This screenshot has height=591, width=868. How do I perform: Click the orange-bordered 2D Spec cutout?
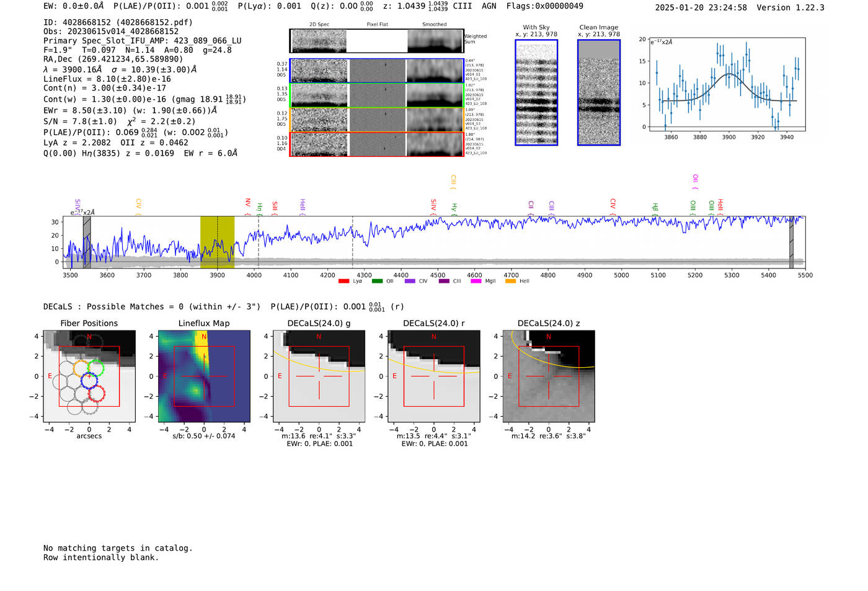click(x=319, y=120)
